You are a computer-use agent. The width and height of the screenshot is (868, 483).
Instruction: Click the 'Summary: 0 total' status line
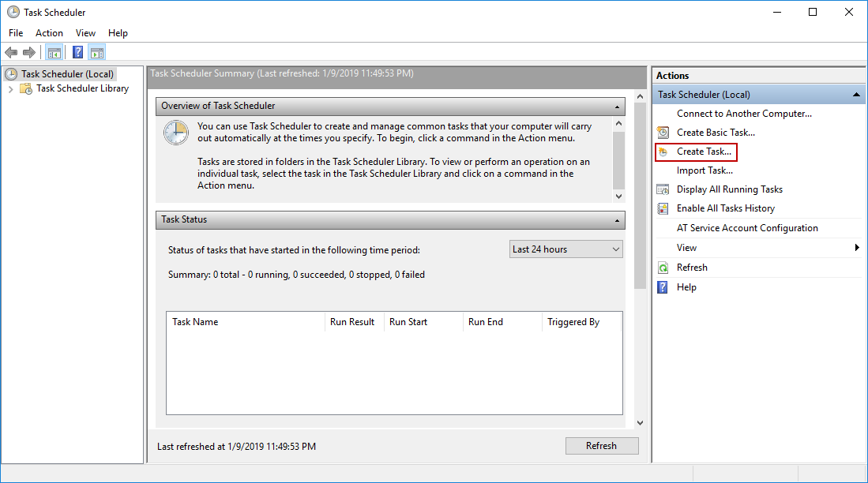coord(296,275)
